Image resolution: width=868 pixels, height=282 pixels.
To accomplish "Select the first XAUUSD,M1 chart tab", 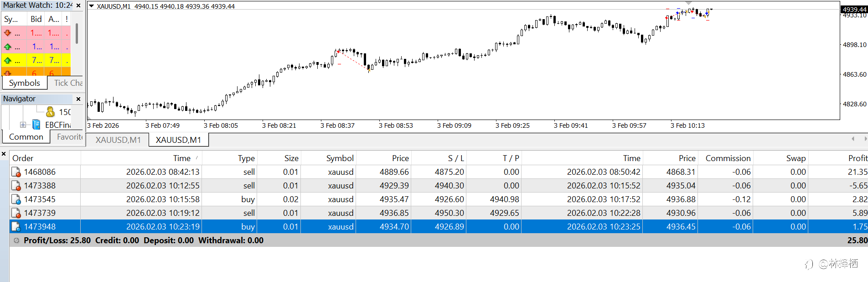I will pos(118,140).
